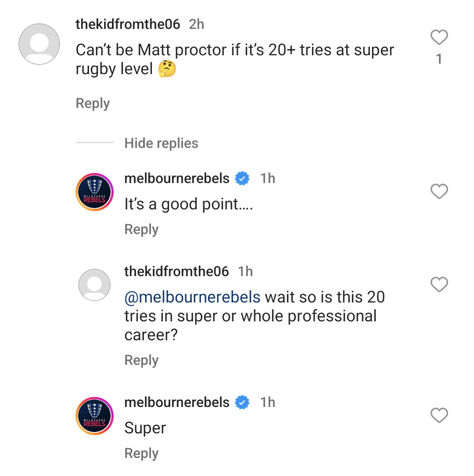Like the "Super" reply from melbournerebels
Image resolution: width=474 pixels, height=476 pixels.
click(439, 415)
